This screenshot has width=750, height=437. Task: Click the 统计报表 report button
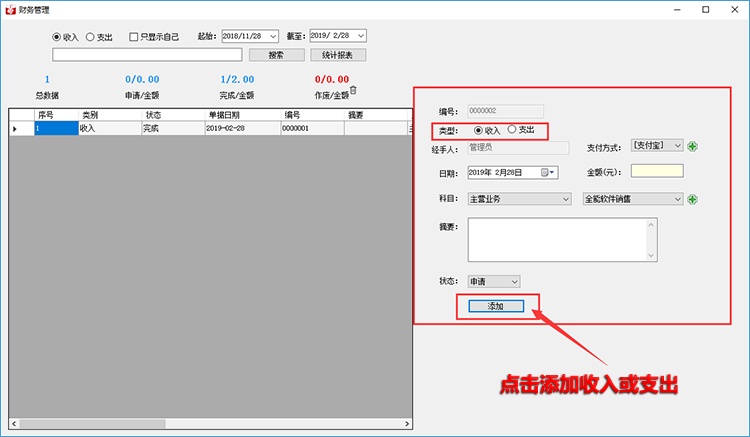(x=336, y=55)
